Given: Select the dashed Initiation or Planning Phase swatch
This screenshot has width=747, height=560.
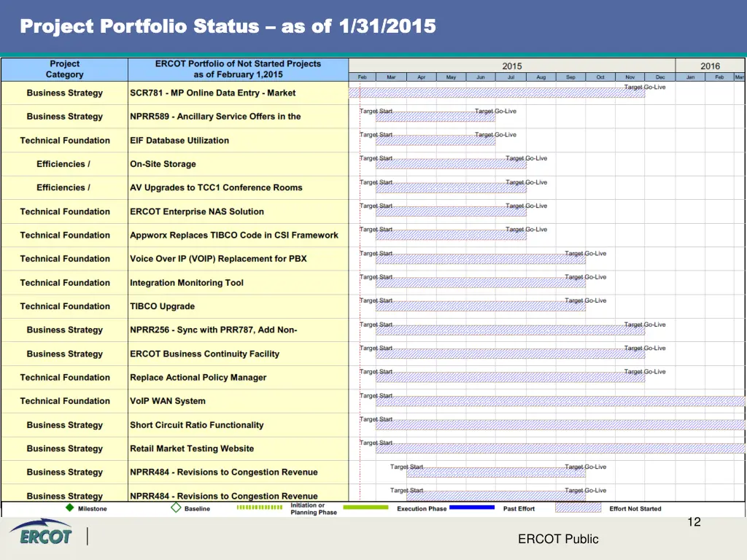Looking at the screenshot, I should point(260,507).
